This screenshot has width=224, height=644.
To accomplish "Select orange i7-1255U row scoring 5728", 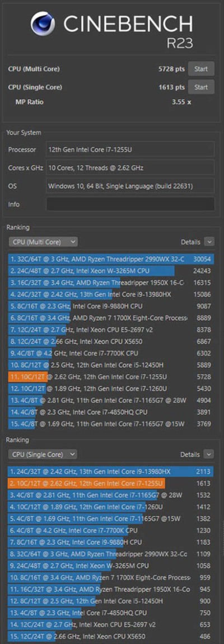I will click(x=111, y=377).
